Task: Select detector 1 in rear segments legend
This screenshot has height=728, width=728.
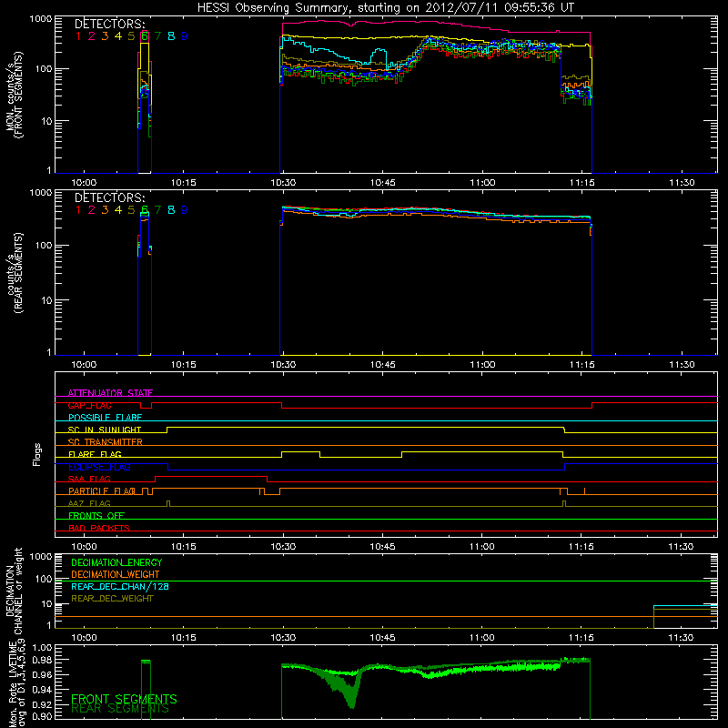Action: tap(78, 210)
